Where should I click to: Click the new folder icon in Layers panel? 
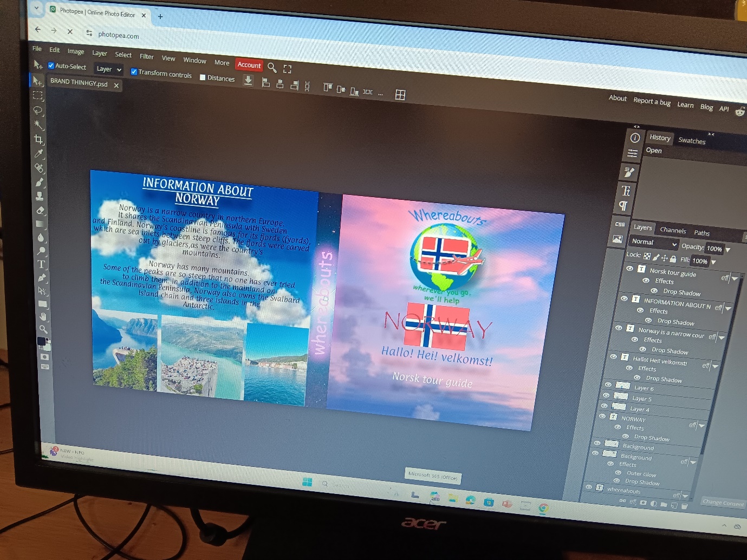[x=664, y=504]
